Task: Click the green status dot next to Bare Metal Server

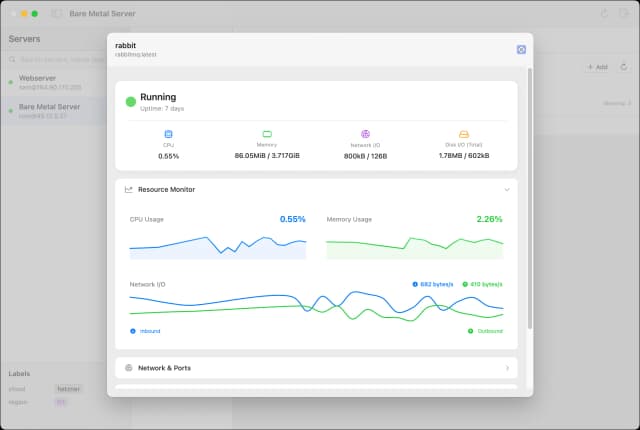Action: [11, 111]
